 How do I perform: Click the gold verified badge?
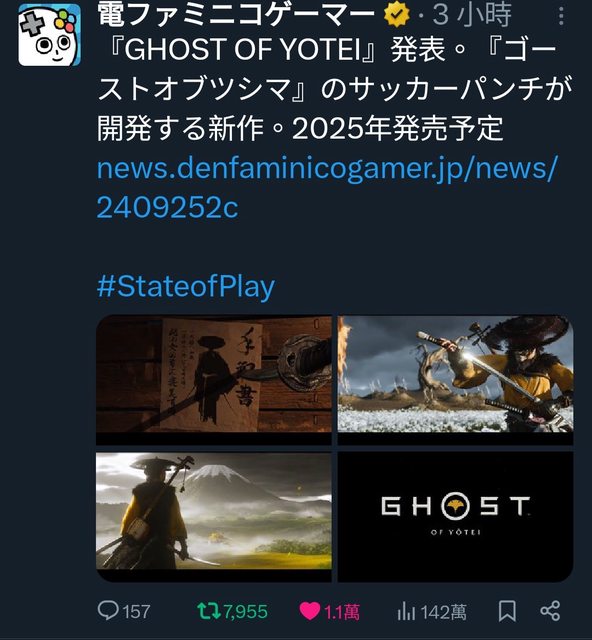tap(397, 15)
